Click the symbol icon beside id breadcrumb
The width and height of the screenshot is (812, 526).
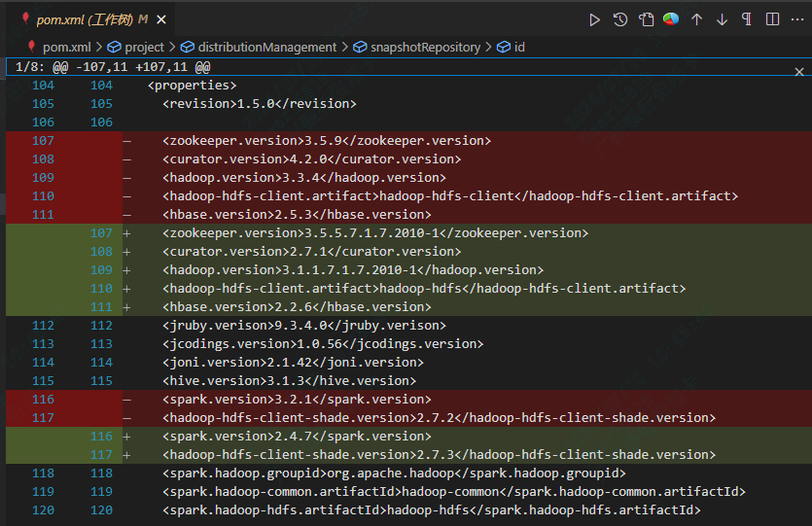click(x=504, y=47)
